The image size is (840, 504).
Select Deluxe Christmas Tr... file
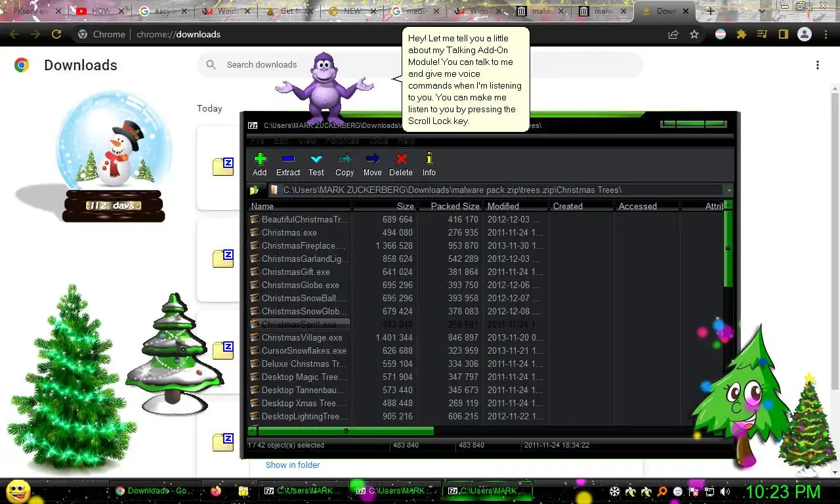299,364
